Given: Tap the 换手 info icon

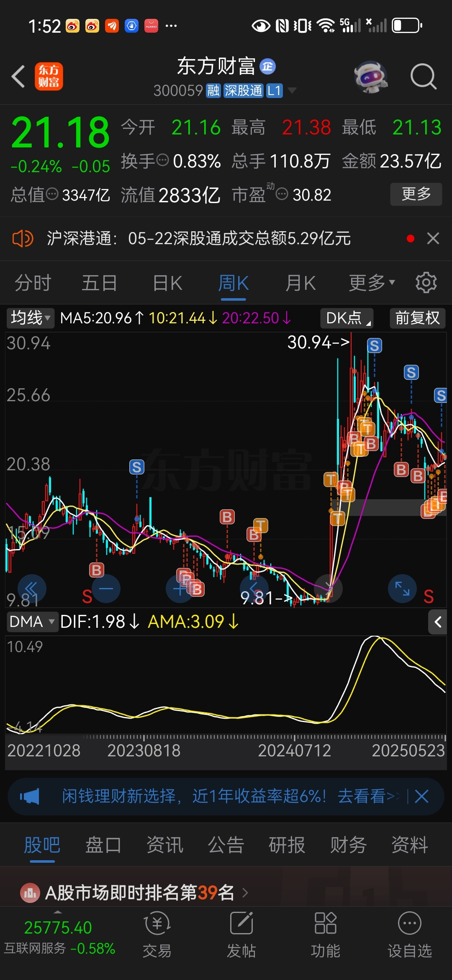Looking at the screenshot, I should [x=162, y=160].
